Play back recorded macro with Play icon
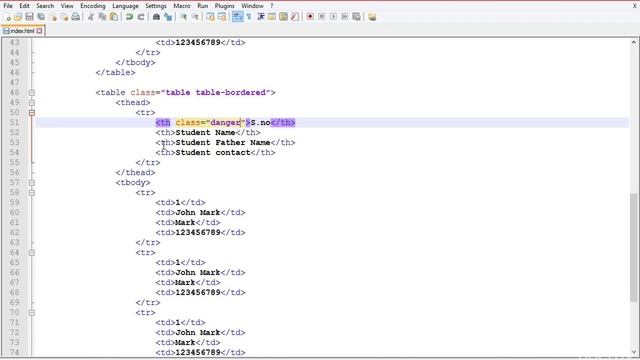Image resolution: width=640 pixels, height=360 pixels. click(333, 17)
